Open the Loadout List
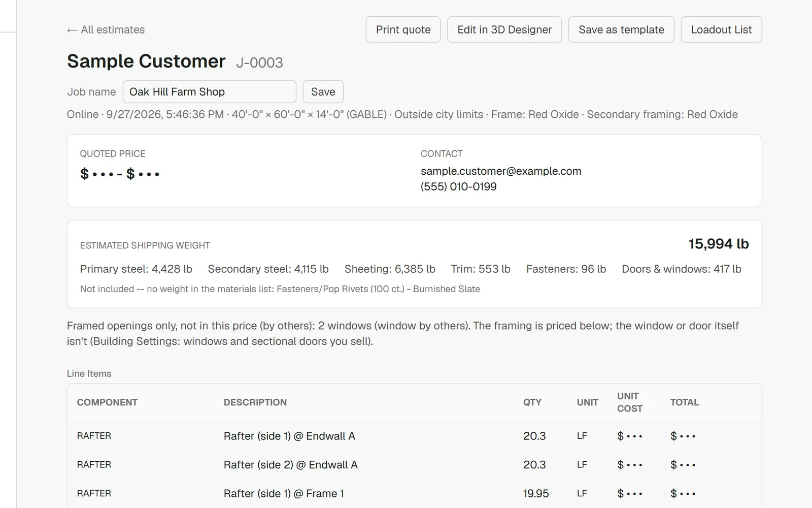812x508 pixels. pos(721,29)
